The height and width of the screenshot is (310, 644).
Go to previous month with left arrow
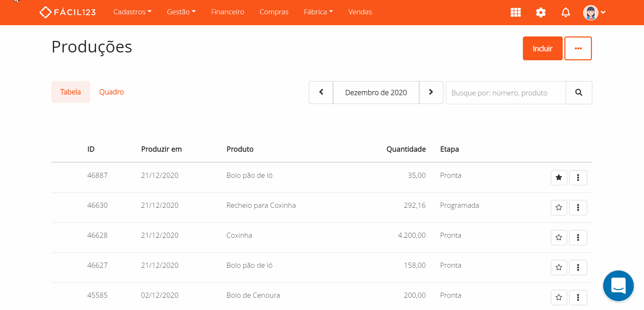[x=321, y=92]
